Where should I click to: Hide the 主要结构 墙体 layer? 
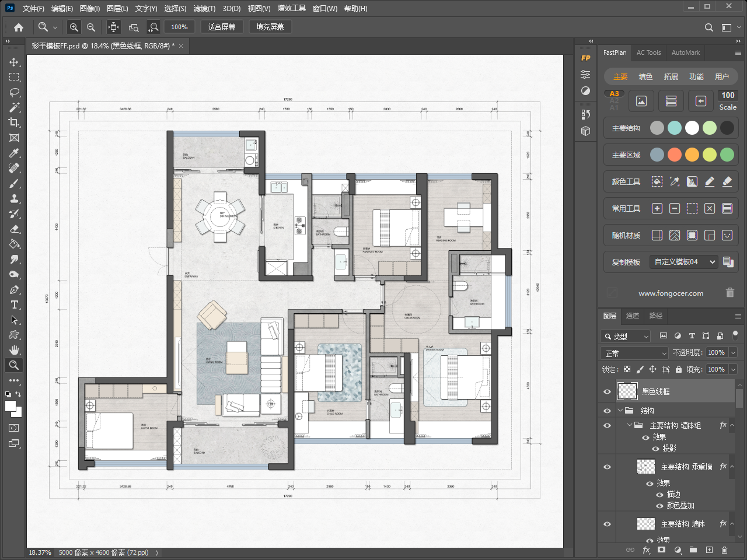[x=607, y=524]
